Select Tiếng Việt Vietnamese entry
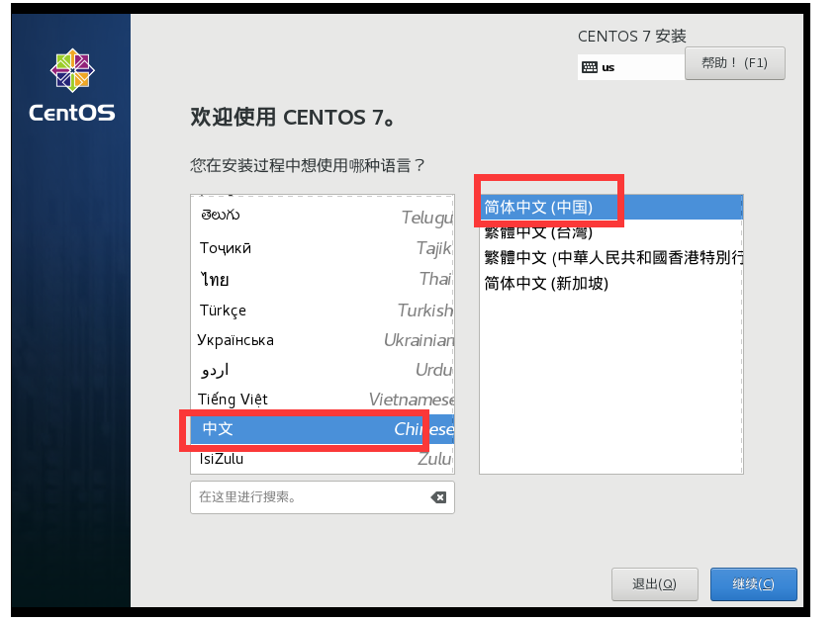The image size is (840, 622). point(323,400)
